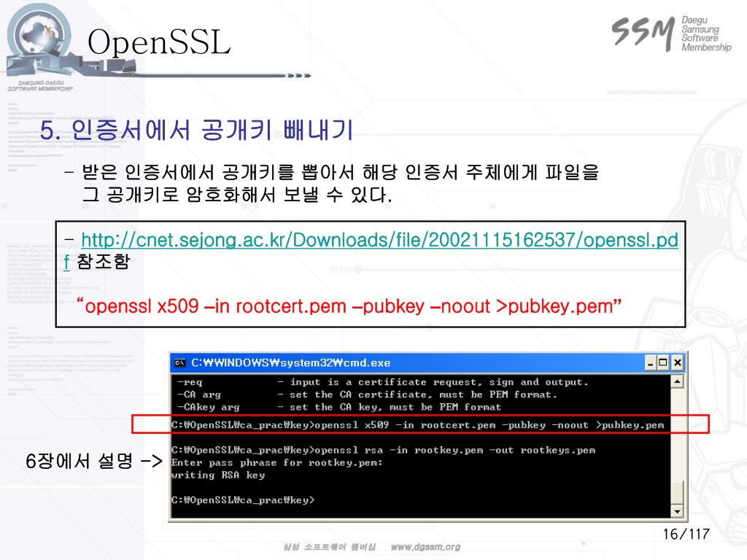This screenshot has width=747, height=560.
Task: Minimize the cmd.exe window
Action: click(651, 363)
